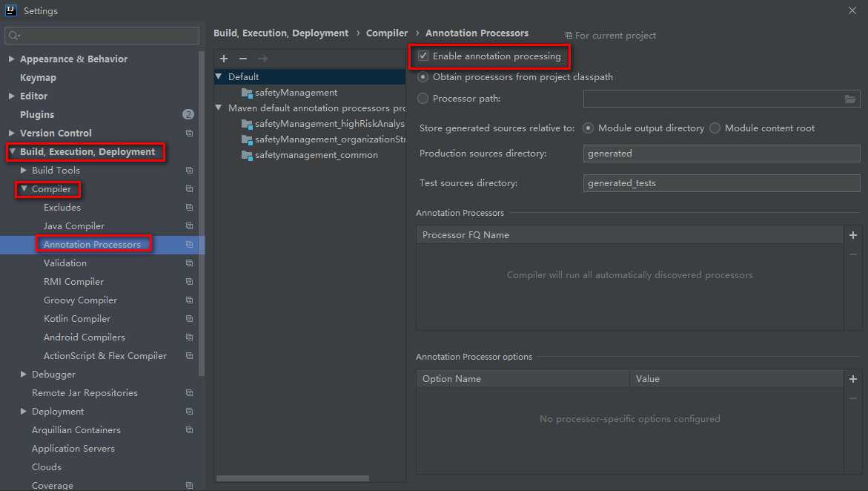
Task: Expand Appearance & Behavior section
Action: click(12, 59)
